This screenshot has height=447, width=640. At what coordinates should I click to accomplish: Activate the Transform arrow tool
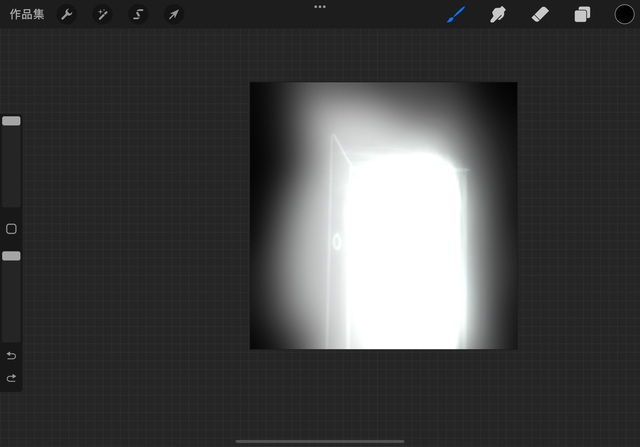[173, 15]
